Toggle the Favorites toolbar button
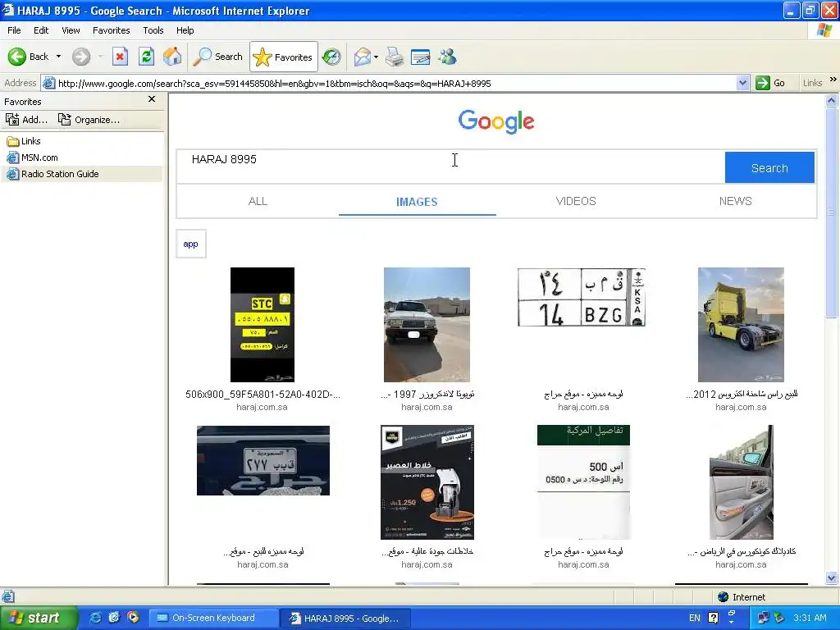This screenshot has height=630, width=840. [x=283, y=57]
